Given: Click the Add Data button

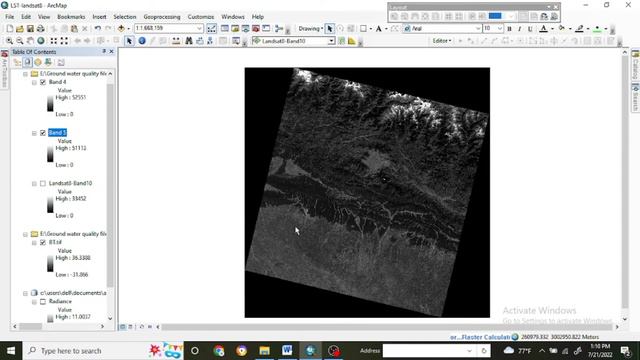Looking at the screenshot, I should point(121,29).
